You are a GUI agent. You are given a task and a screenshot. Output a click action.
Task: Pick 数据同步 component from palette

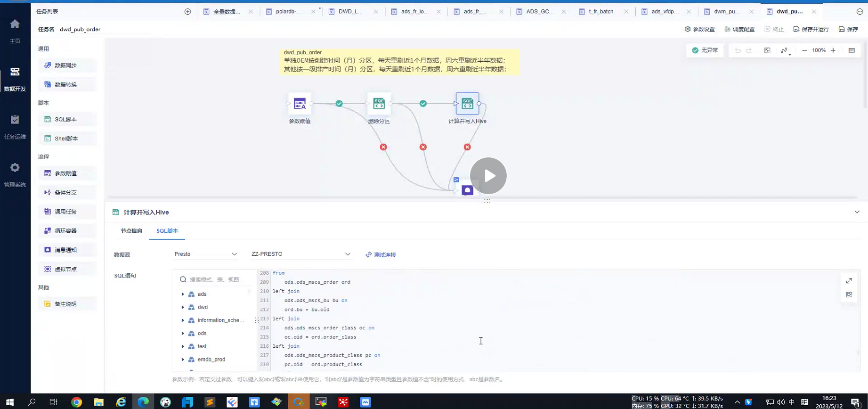tap(67, 65)
